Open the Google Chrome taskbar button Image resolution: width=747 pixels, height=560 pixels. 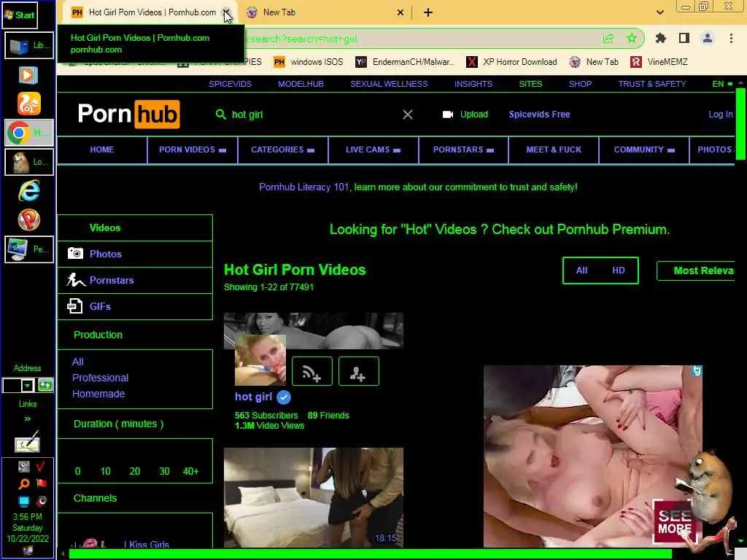29,133
